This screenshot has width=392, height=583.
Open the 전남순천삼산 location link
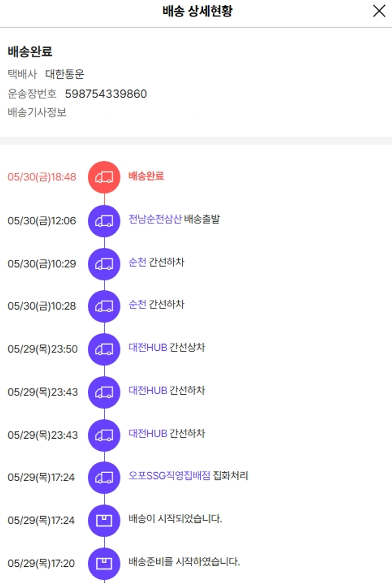click(x=155, y=219)
